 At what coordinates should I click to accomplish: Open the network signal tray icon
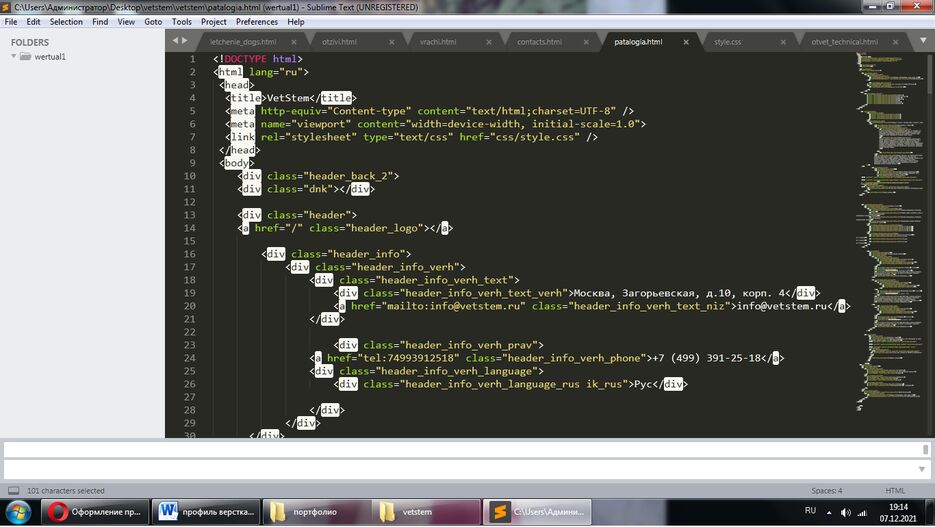point(862,512)
